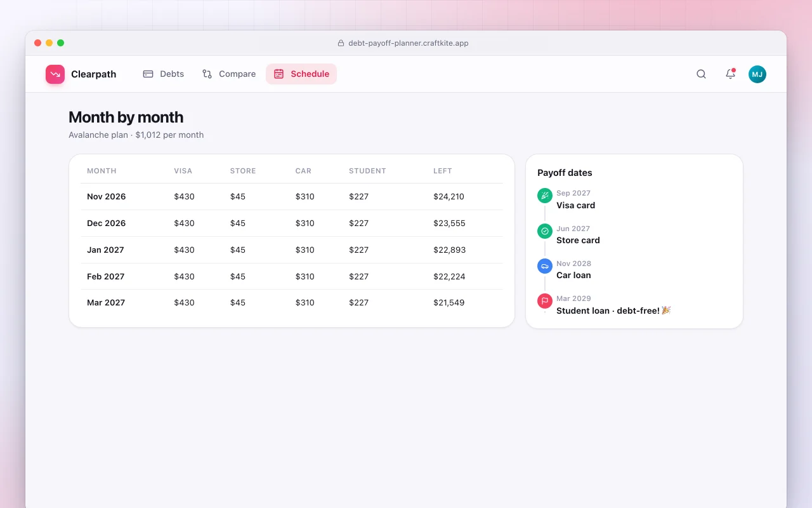Click the $21,549 remaining balance
Screen dimensions: 812x508
449,303
